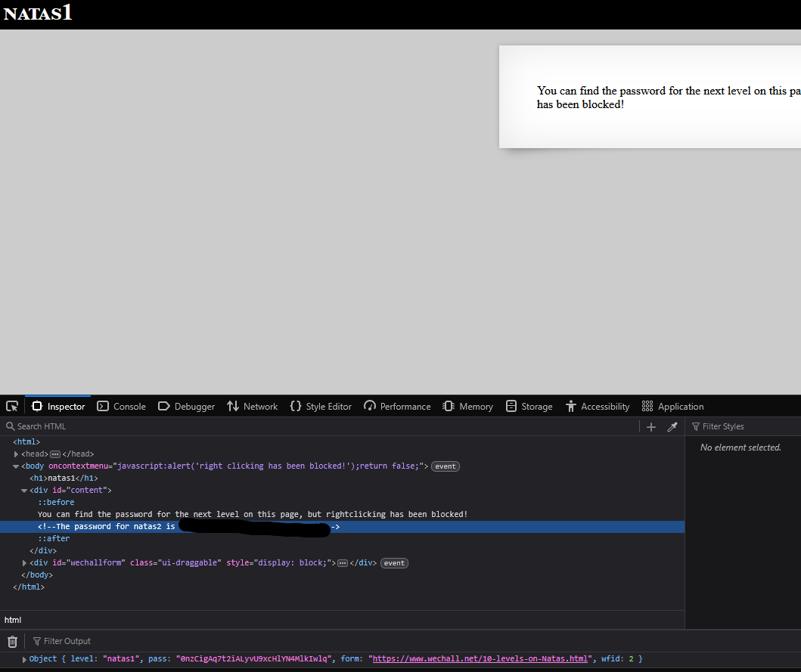The height and width of the screenshot is (672, 801).
Task: Expand the logged Object in console
Action: [24, 660]
